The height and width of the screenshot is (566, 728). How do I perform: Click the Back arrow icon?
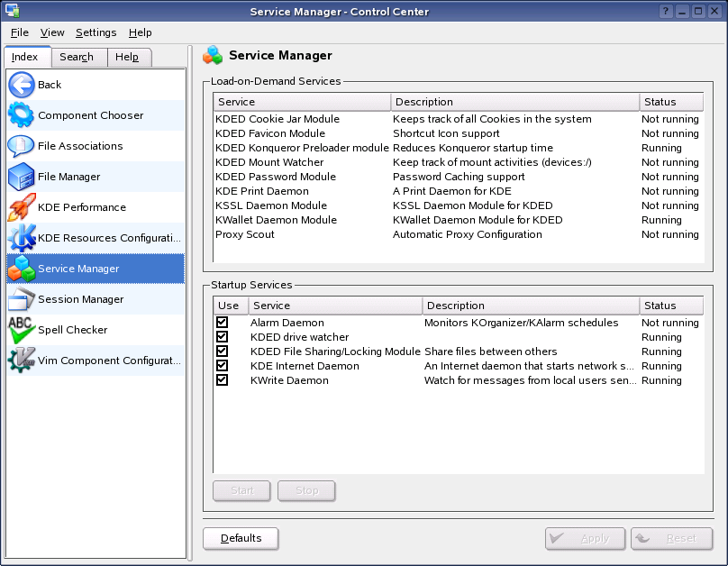(22, 85)
